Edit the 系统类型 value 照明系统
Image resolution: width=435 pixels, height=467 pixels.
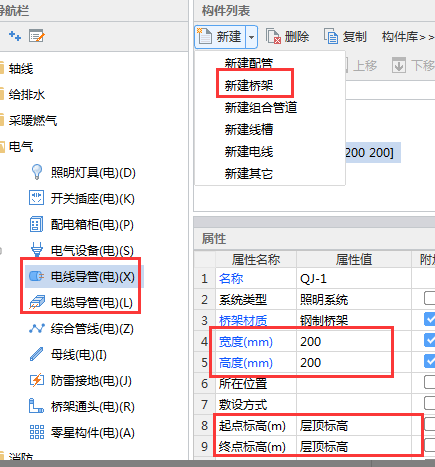[x=353, y=299]
